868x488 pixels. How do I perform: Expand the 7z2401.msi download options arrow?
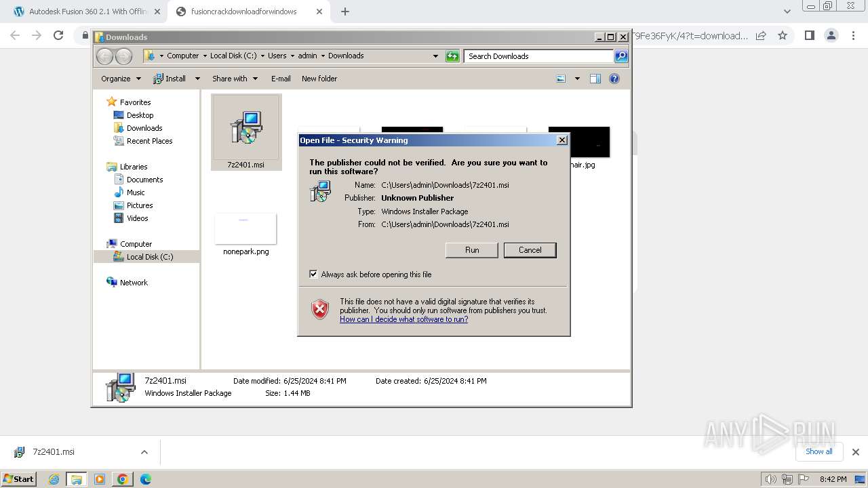[x=144, y=452]
